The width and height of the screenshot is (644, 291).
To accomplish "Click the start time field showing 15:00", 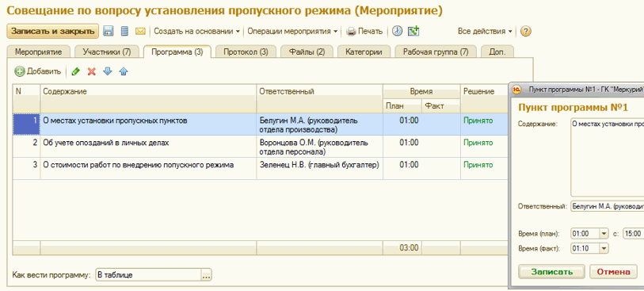I will (634, 234).
